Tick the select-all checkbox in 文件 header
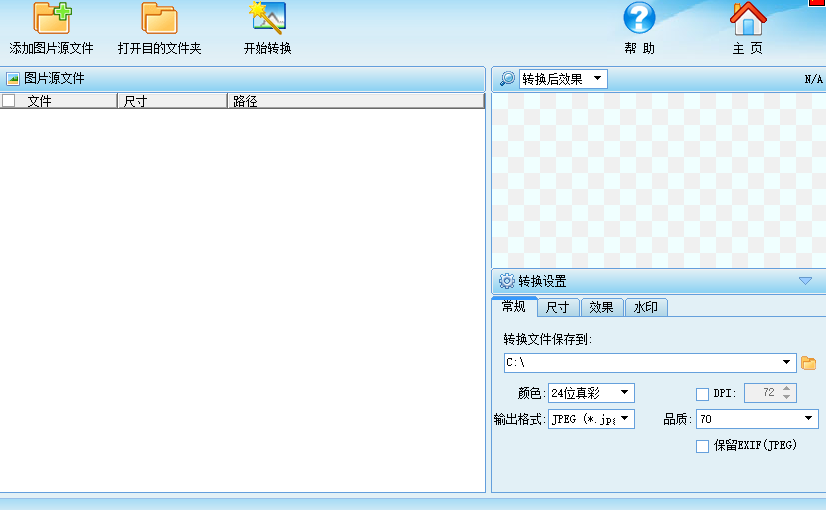This screenshot has height=510, width=826. coord(8,100)
